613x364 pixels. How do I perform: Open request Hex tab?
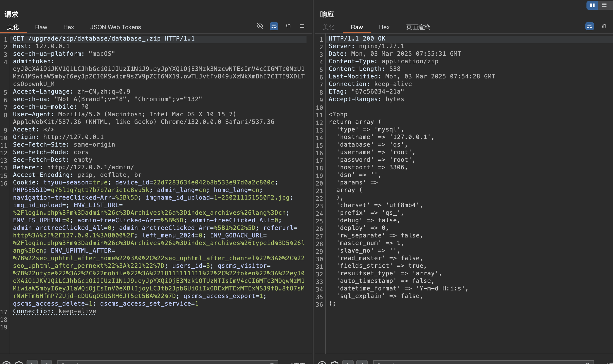[69, 27]
